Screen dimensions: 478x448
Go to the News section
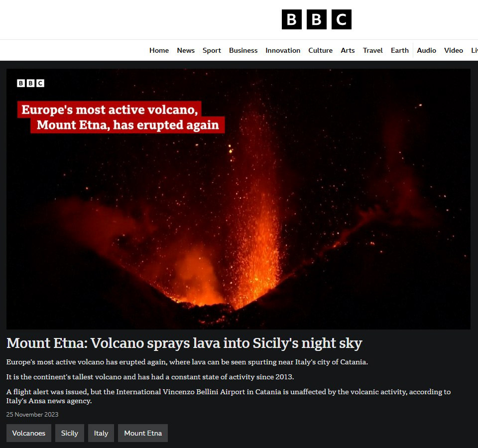pos(186,50)
